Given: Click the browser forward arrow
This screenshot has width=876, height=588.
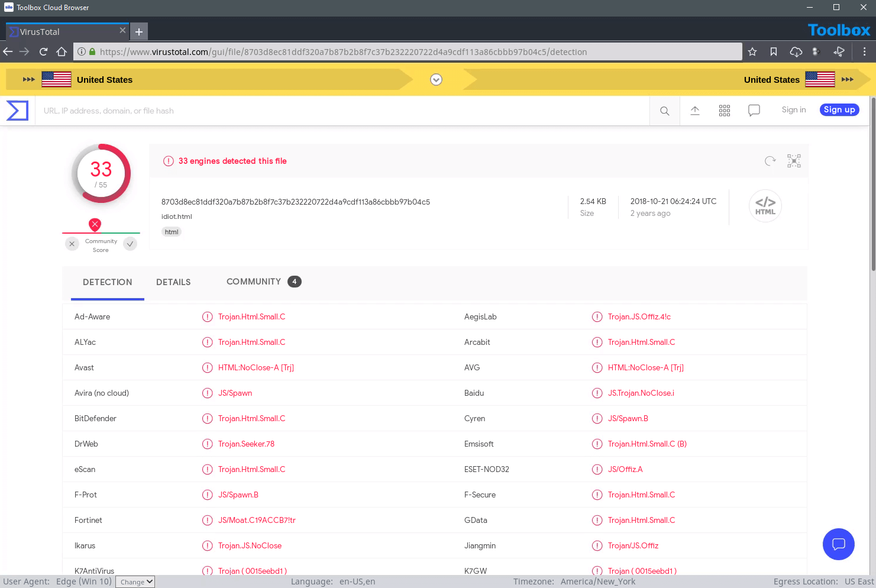Looking at the screenshot, I should (x=25, y=51).
